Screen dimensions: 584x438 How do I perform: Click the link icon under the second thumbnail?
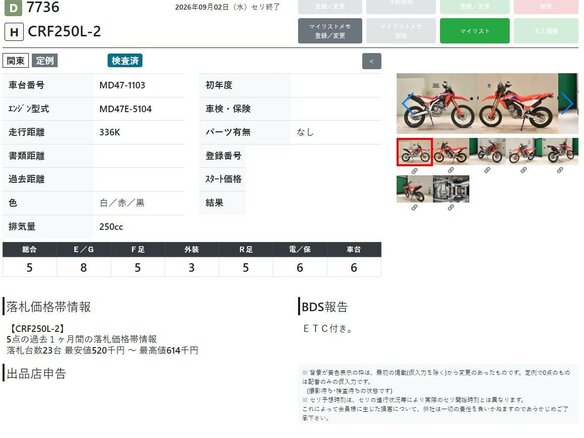point(451,170)
